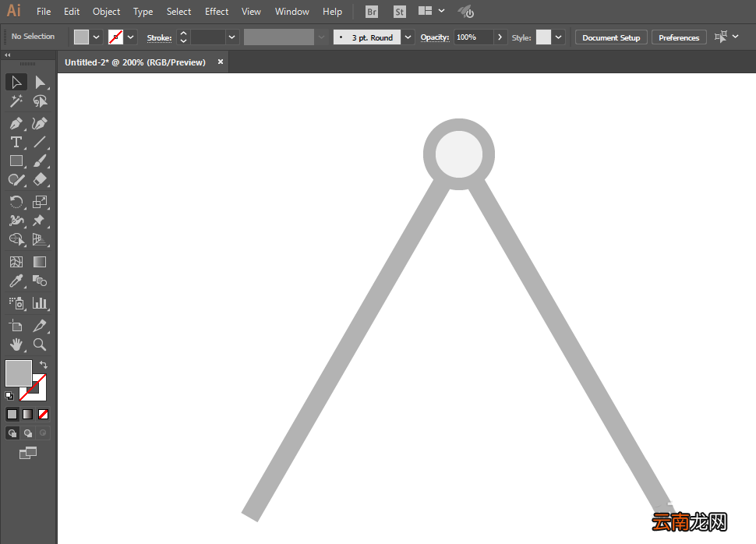
Task: Choose the Artboard tool
Action: [x=16, y=326]
